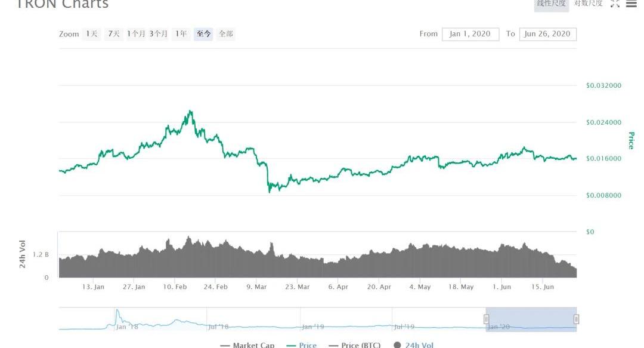Set zoom to 3个月

pyautogui.click(x=159, y=34)
